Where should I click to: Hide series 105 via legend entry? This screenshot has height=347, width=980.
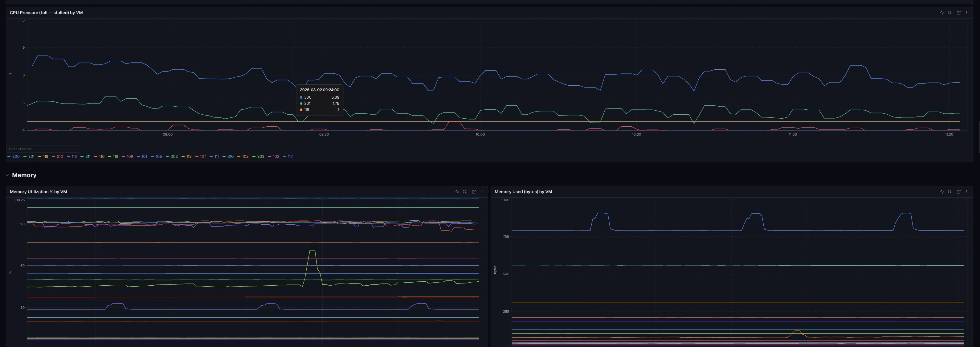click(156, 156)
